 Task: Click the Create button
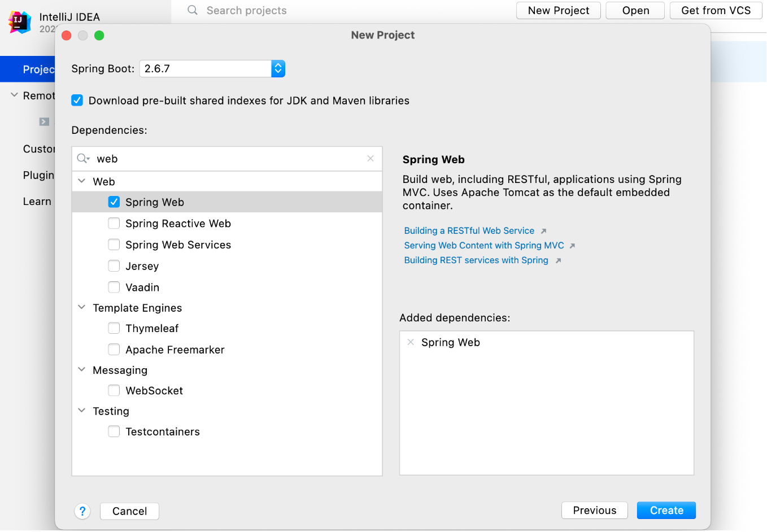(x=666, y=511)
